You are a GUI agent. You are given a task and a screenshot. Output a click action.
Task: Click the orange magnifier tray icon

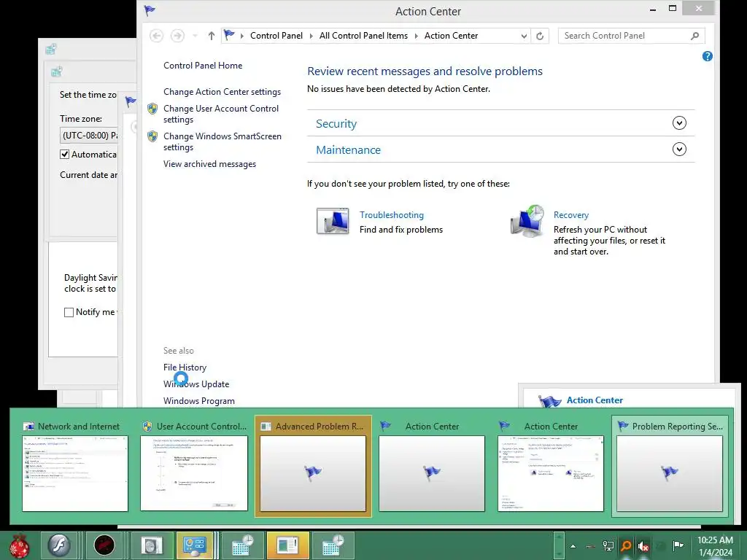[x=626, y=545]
